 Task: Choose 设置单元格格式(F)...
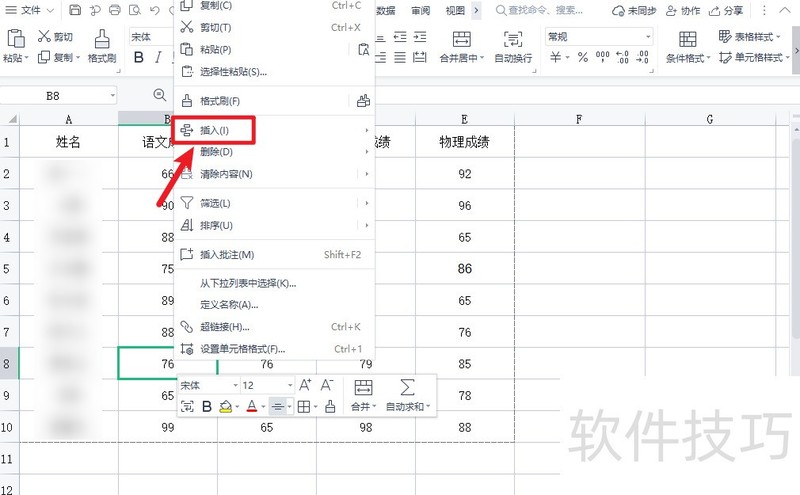pyautogui.click(x=274, y=349)
